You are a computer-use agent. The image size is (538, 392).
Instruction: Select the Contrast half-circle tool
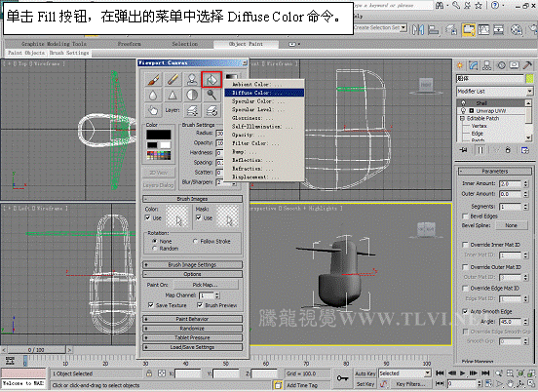coord(192,96)
